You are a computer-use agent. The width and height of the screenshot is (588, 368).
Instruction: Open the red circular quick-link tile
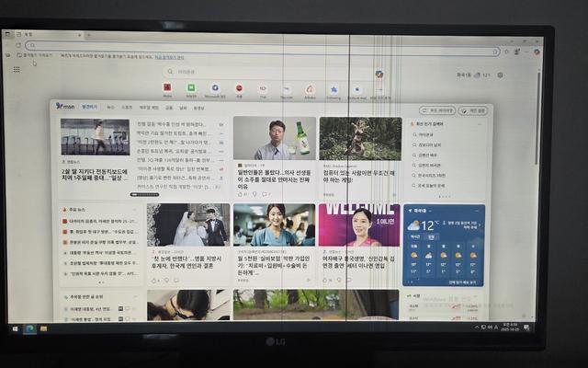[239, 88]
